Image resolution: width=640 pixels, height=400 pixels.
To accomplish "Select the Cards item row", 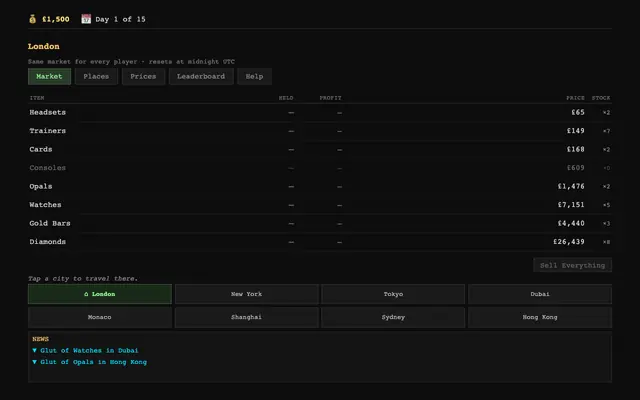I will (320, 149).
